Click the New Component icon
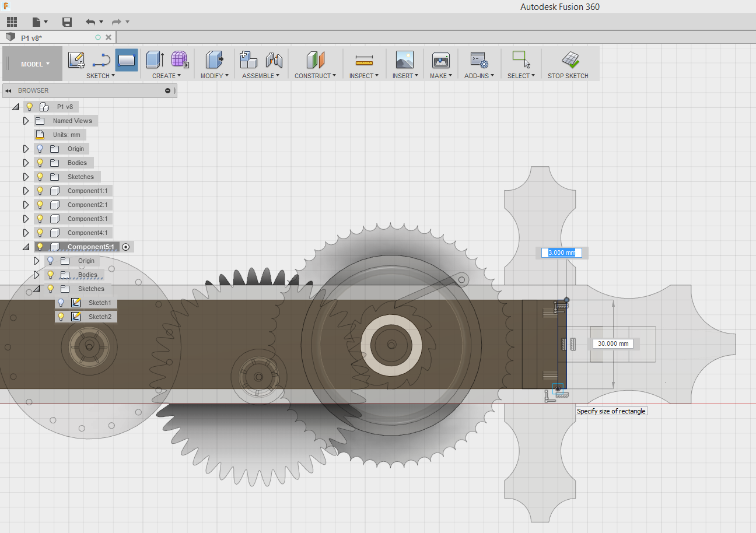 [249, 59]
